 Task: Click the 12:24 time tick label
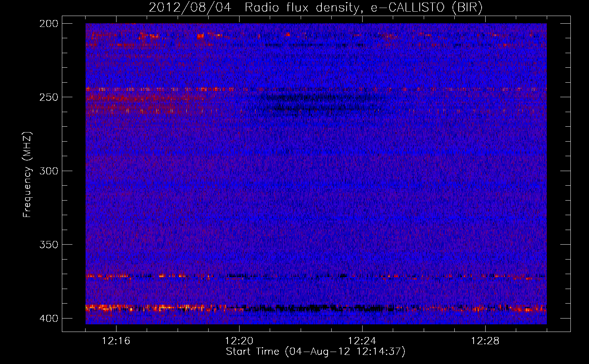362,341
